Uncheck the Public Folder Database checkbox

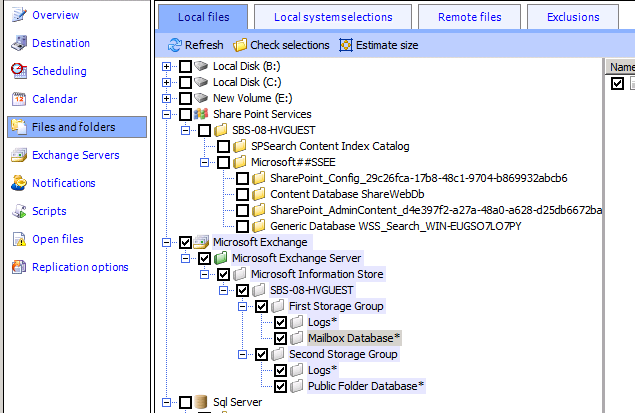click(280, 386)
